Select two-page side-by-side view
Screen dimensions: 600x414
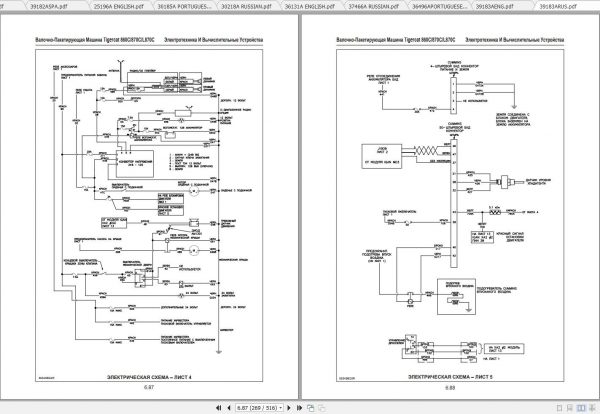[581, 408]
